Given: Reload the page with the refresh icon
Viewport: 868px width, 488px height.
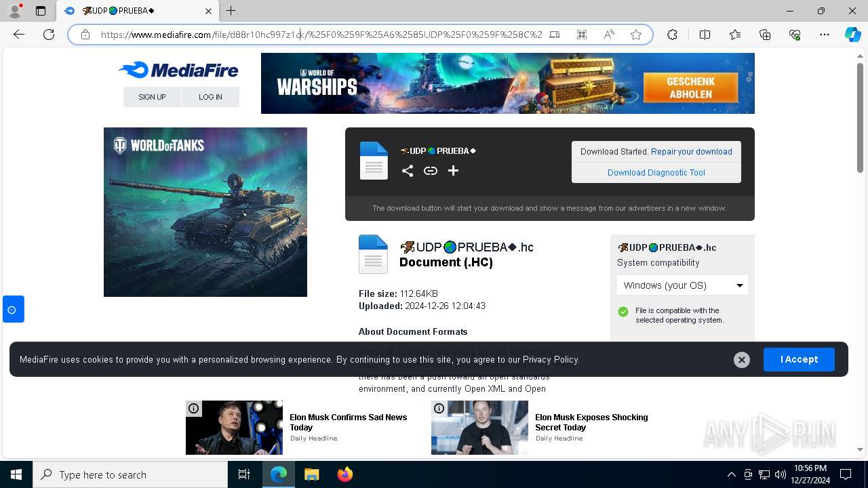Looking at the screenshot, I should click(x=49, y=35).
